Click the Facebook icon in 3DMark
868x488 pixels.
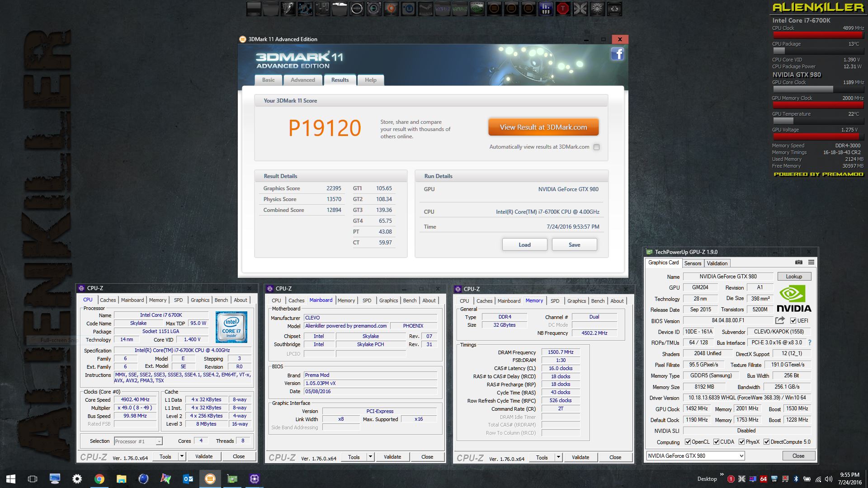coord(617,54)
